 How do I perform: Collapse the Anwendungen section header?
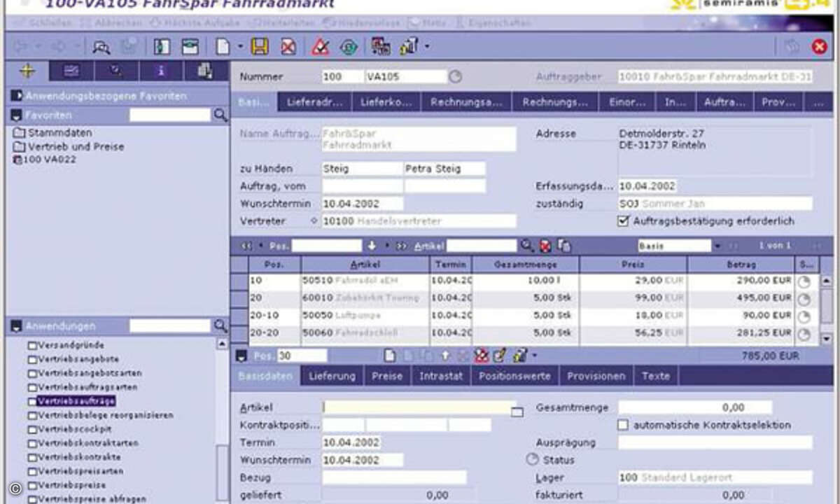pyautogui.click(x=16, y=325)
